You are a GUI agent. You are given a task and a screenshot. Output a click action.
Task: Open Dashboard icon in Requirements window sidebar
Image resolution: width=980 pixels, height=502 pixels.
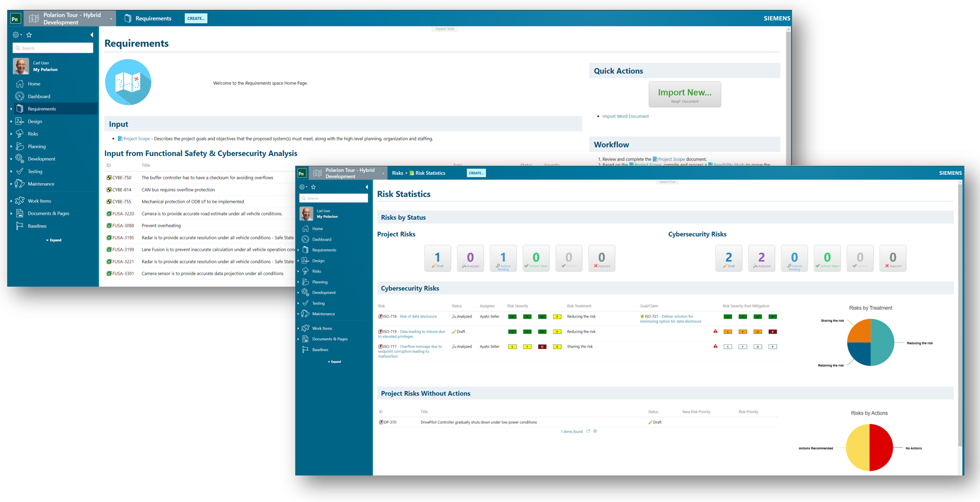[20, 96]
